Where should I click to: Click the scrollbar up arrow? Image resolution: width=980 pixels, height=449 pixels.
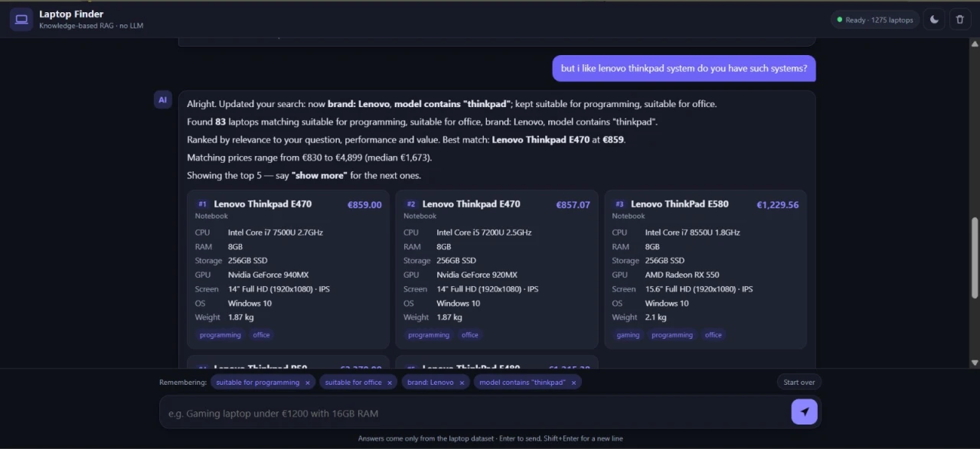click(974, 44)
